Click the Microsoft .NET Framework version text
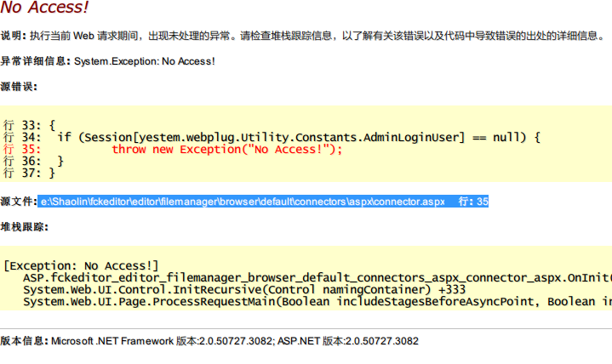 pos(162,341)
